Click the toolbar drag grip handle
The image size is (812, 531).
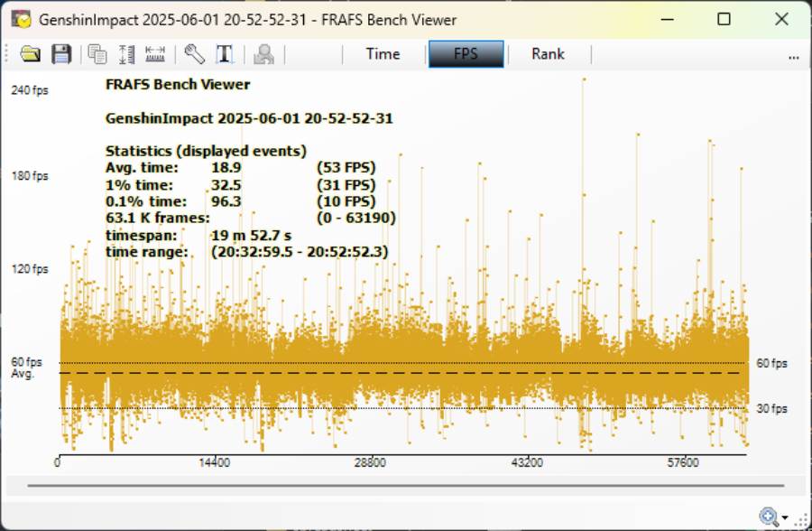(6, 54)
